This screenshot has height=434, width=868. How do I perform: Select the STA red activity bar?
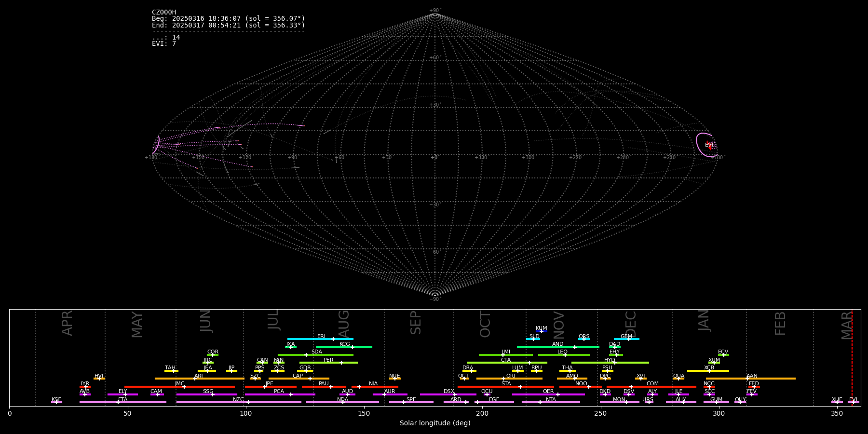[x=506, y=387]
